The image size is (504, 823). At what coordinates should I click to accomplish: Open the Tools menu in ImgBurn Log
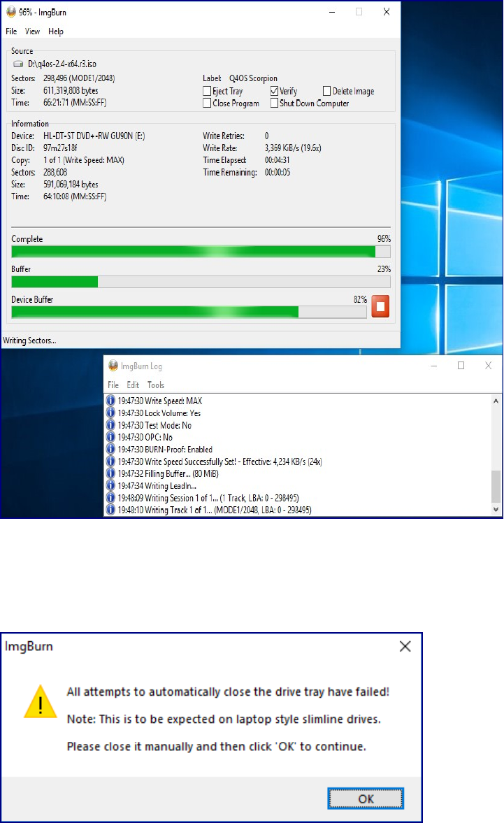[x=156, y=385]
